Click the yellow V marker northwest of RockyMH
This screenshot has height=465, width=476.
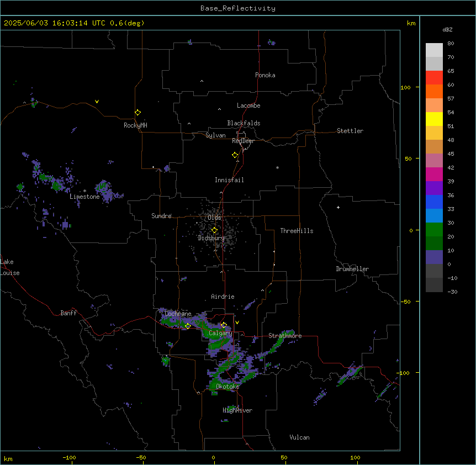[97, 102]
